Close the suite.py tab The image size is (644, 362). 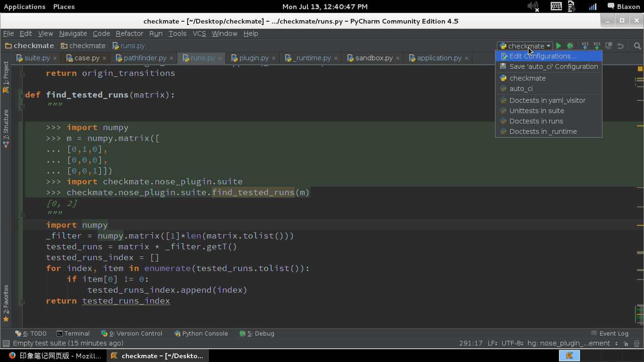pyautogui.click(x=55, y=58)
